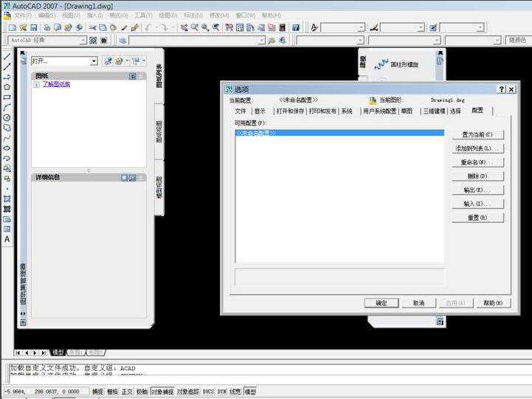Image resolution: width=532 pixels, height=399 pixels.
Task: Open the dimension style dropdown
Action: pos(421,27)
